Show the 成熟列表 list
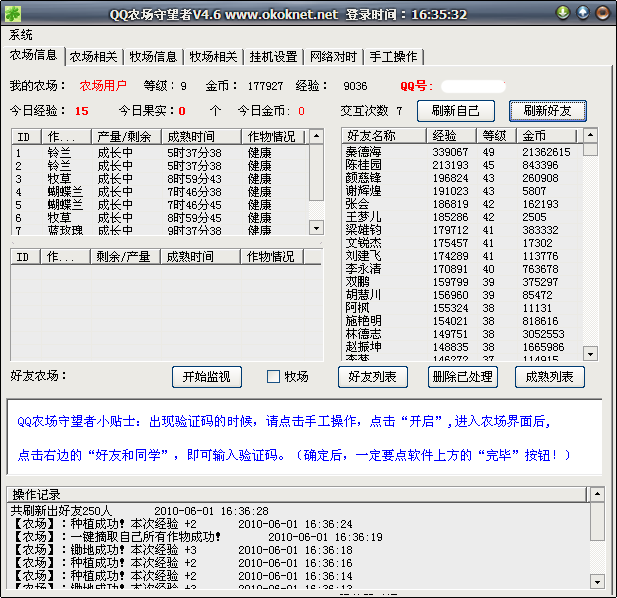The width and height of the screenshot is (617, 598). (550, 377)
